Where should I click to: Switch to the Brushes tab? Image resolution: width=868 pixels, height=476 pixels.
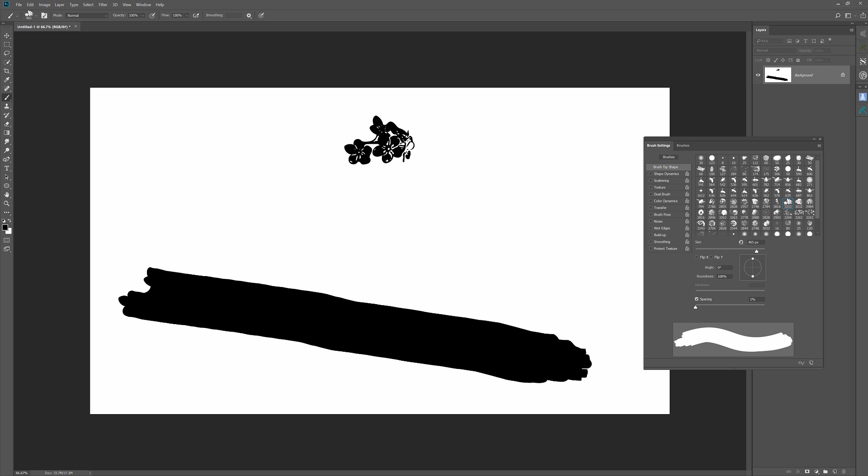(x=683, y=146)
